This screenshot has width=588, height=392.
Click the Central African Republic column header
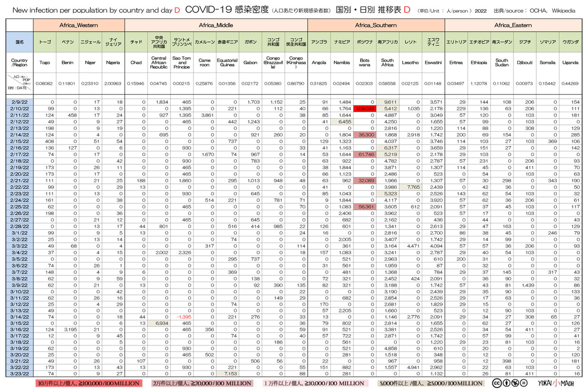[x=159, y=63]
